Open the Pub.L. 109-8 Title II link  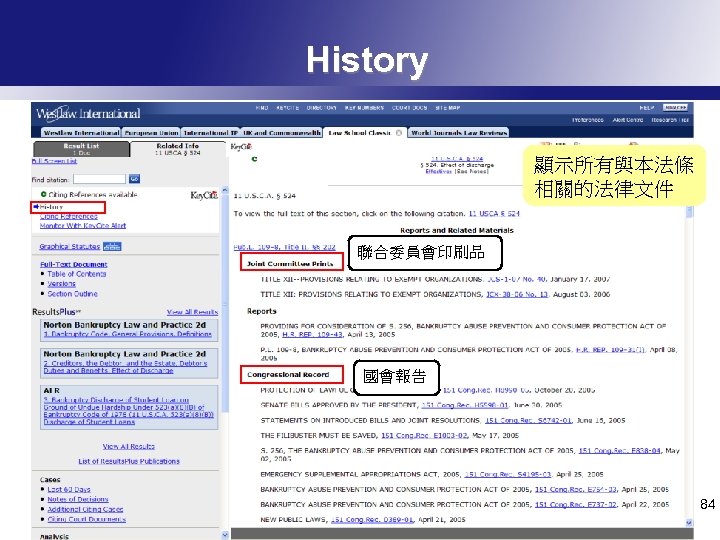pos(285,247)
